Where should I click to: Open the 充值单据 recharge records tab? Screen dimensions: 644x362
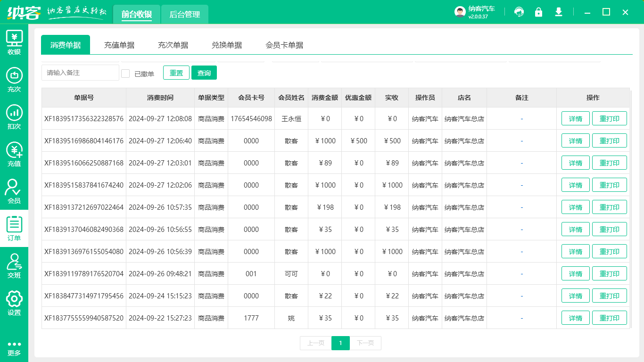tap(120, 44)
